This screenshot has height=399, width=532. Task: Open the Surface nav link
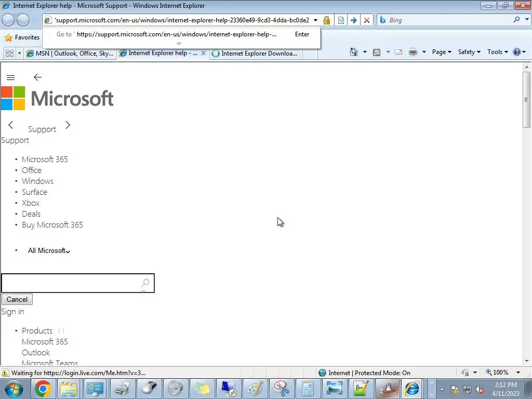35,192
